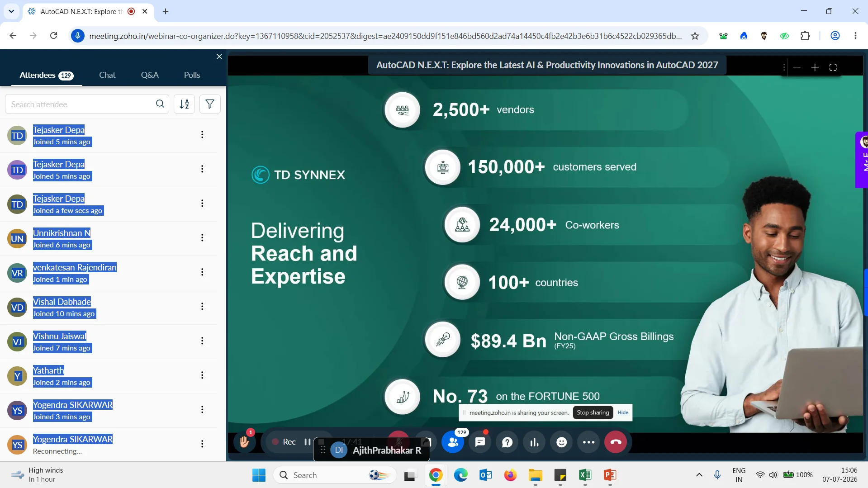Image resolution: width=868 pixels, height=488 pixels.
Task: Click the address bar URL
Action: tap(385, 36)
